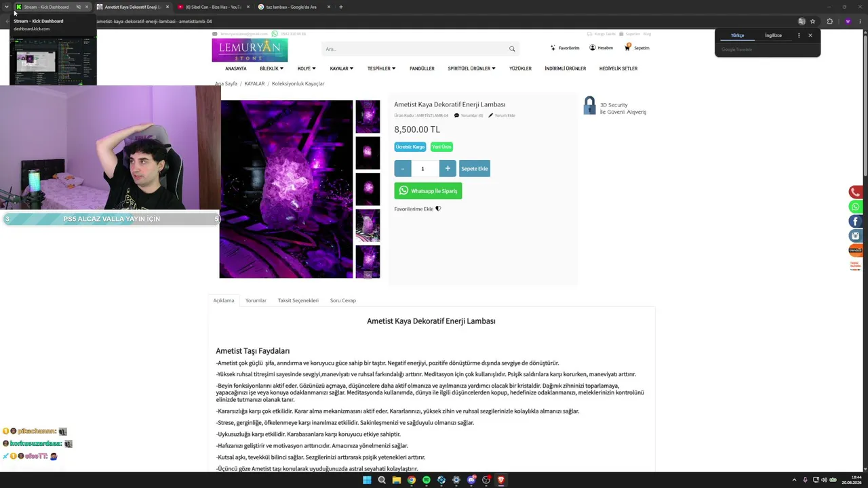Click the green WhatsApp floating icon

coord(856,207)
